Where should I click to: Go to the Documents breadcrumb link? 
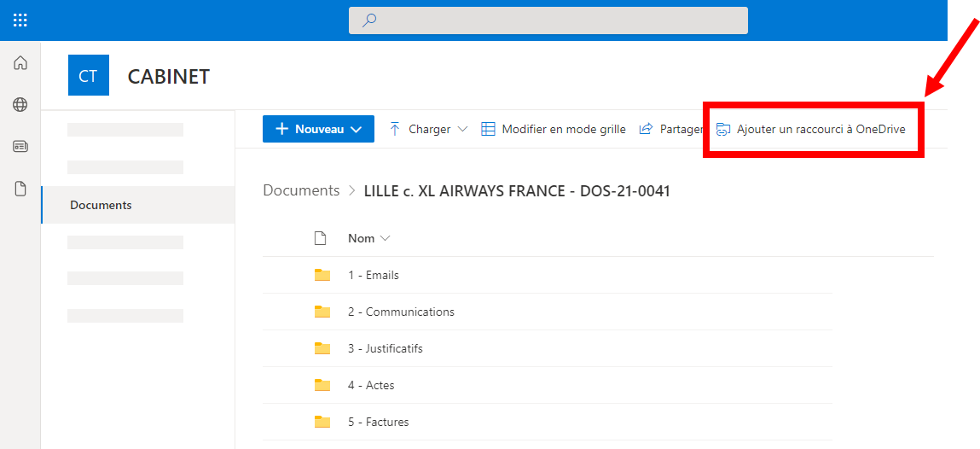coord(301,190)
